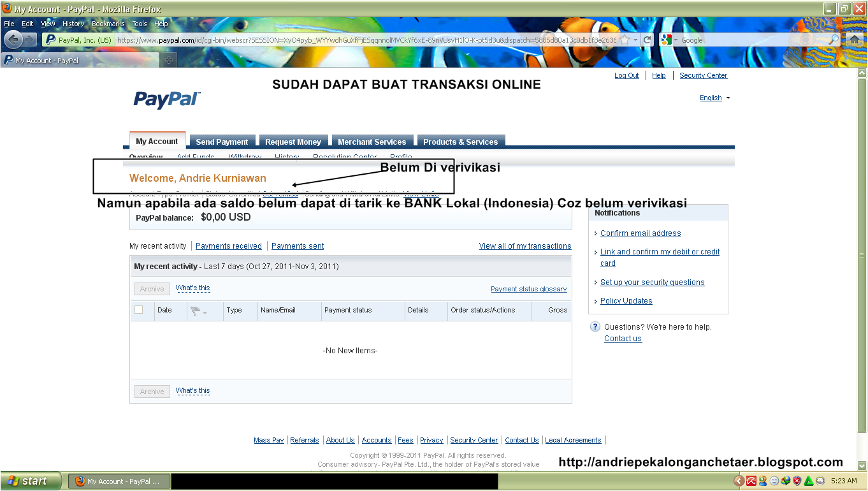868x491 pixels.
Task: Click Windows Security Alert shield tray icon
Action: click(797, 481)
